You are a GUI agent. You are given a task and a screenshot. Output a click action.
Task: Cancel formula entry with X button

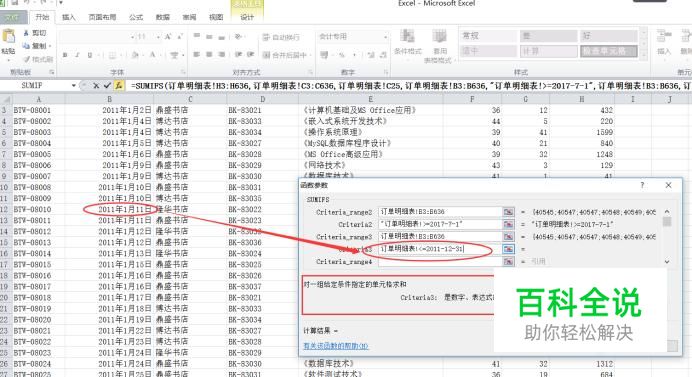tap(96, 86)
